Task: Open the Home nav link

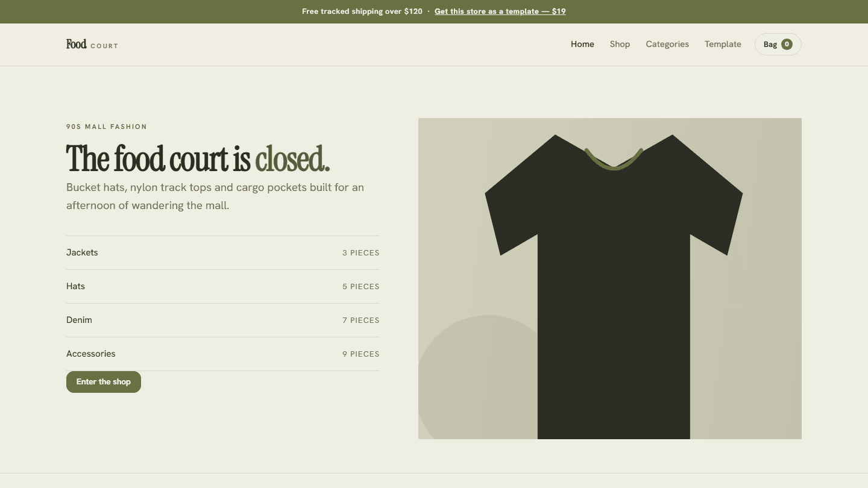Action: click(x=582, y=44)
